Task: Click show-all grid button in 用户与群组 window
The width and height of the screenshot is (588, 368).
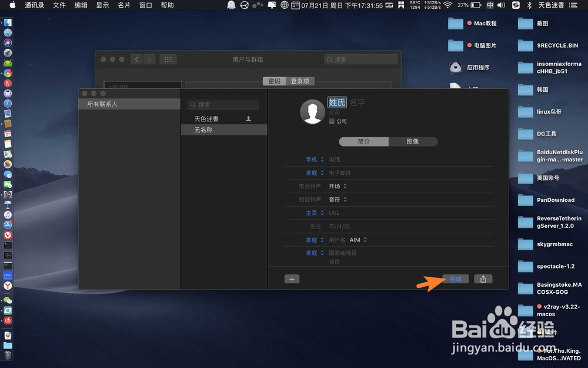Action: (x=168, y=59)
